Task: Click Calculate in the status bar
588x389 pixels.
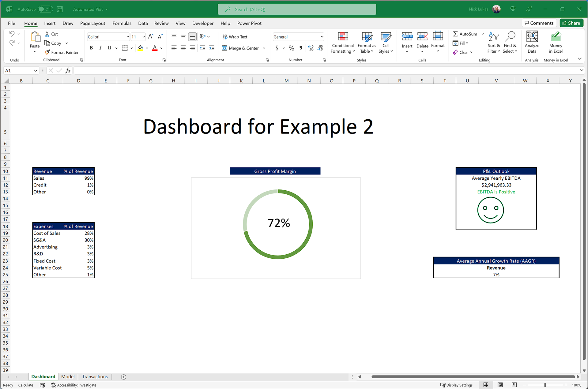Action: [x=26, y=385]
